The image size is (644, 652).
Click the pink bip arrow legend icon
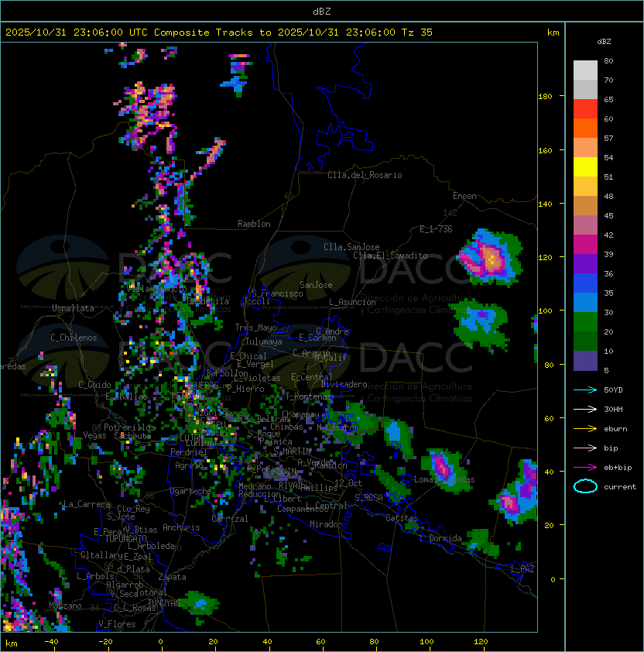(585, 448)
